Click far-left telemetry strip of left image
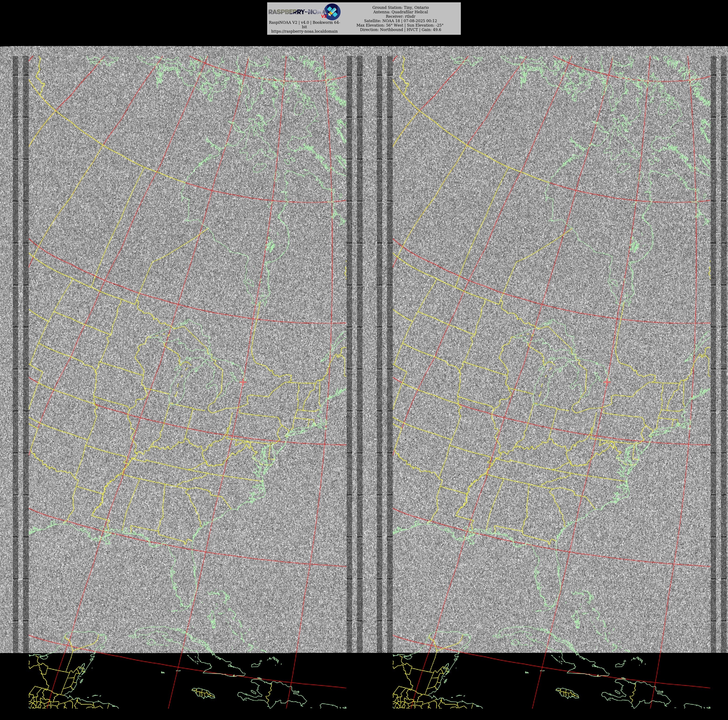The width and height of the screenshot is (728, 720). (x=15, y=339)
